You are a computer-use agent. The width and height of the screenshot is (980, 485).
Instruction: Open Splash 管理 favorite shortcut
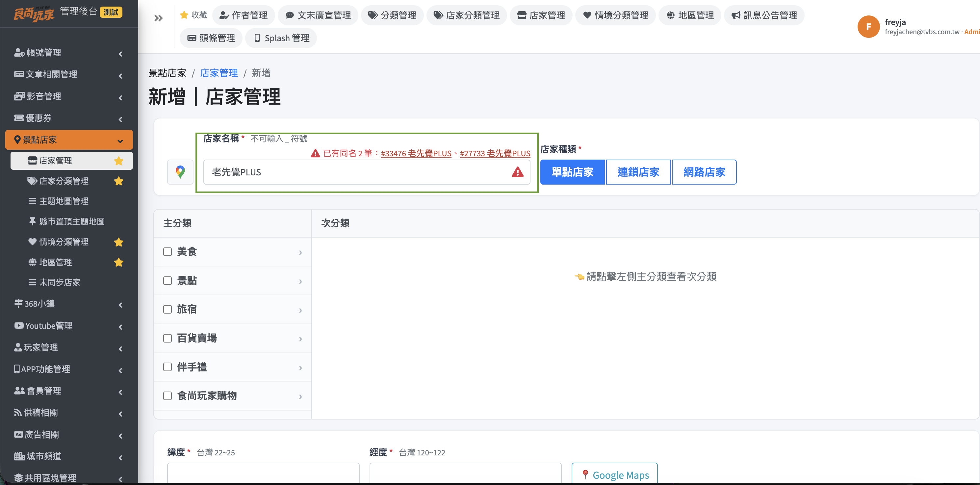(x=281, y=38)
